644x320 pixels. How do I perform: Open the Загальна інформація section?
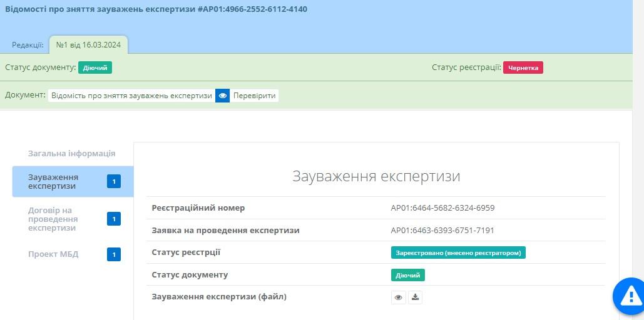coord(71,153)
